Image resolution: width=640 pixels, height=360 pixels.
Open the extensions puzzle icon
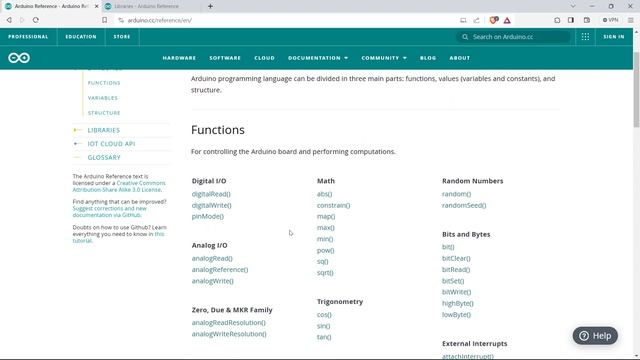point(557,20)
